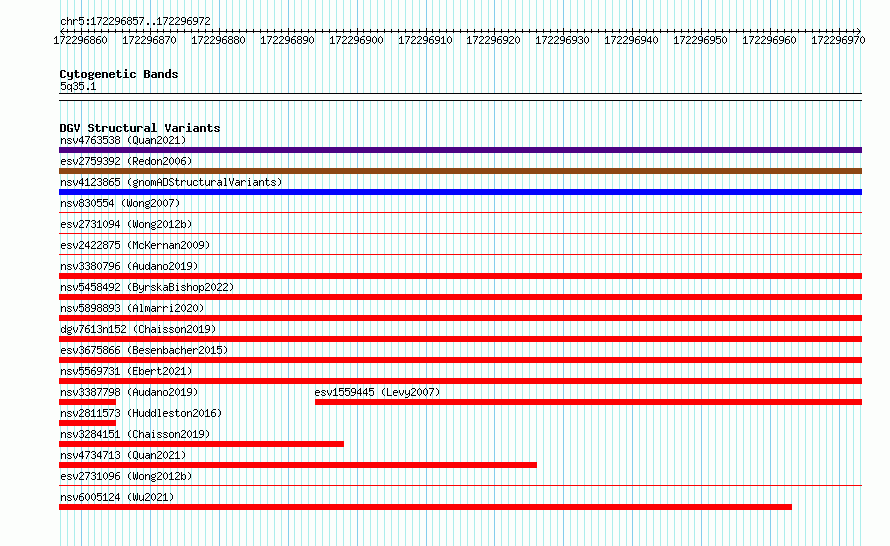This screenshot has height=546, width=890.
Task: Select the short red bar under nsv3387798
Action: click(87, 402)
